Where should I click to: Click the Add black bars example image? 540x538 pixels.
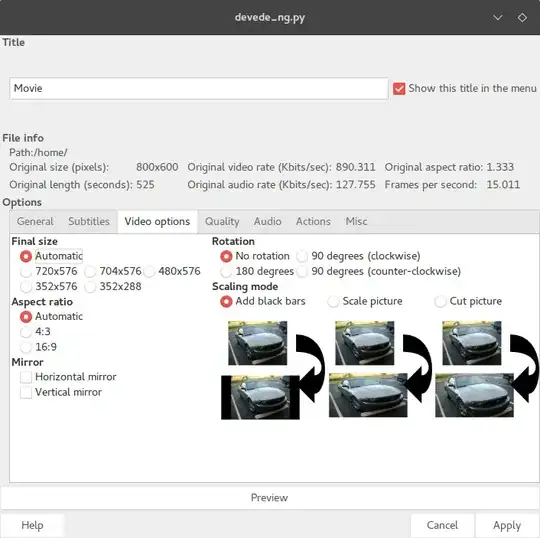(x=273, y=370)
